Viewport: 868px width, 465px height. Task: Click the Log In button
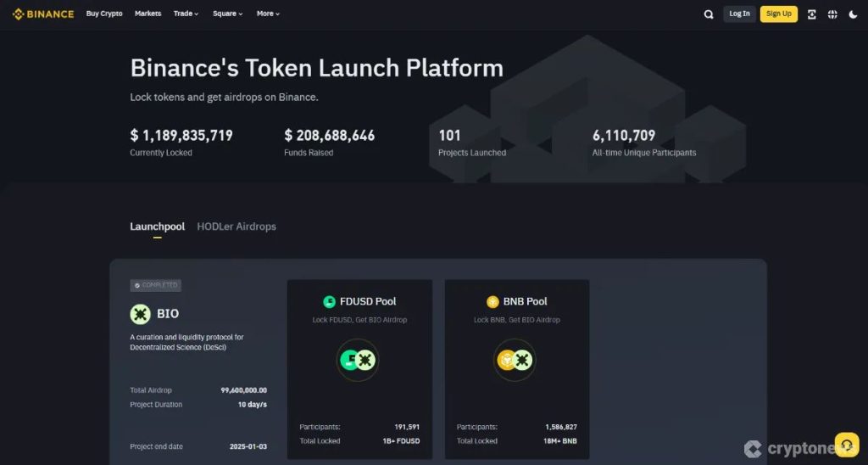coord(739,14)
